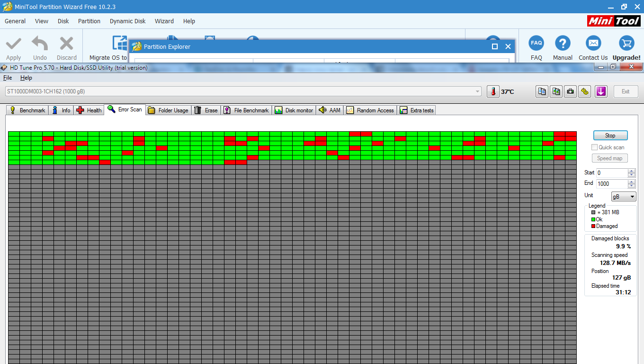
Task: Click the Exit button
Action: 626,91
